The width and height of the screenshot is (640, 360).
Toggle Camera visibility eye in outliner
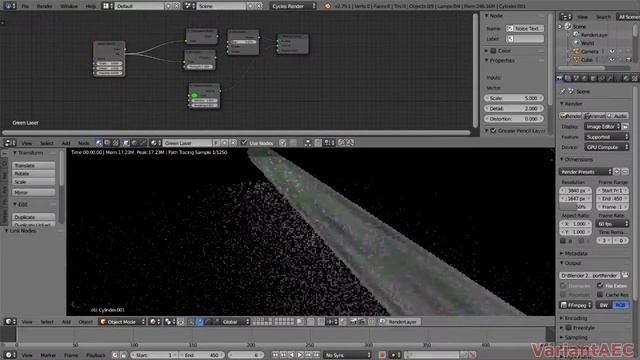click(612, 51)
